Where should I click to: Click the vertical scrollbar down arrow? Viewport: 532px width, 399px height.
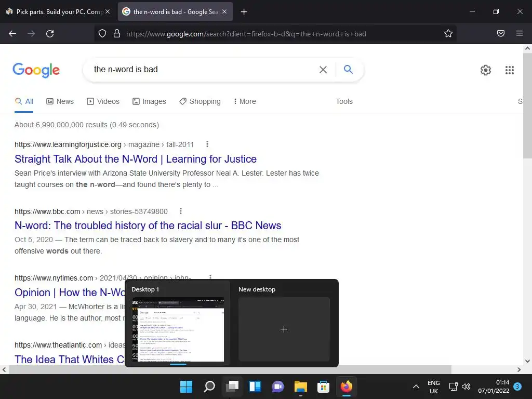coord(528,361)
